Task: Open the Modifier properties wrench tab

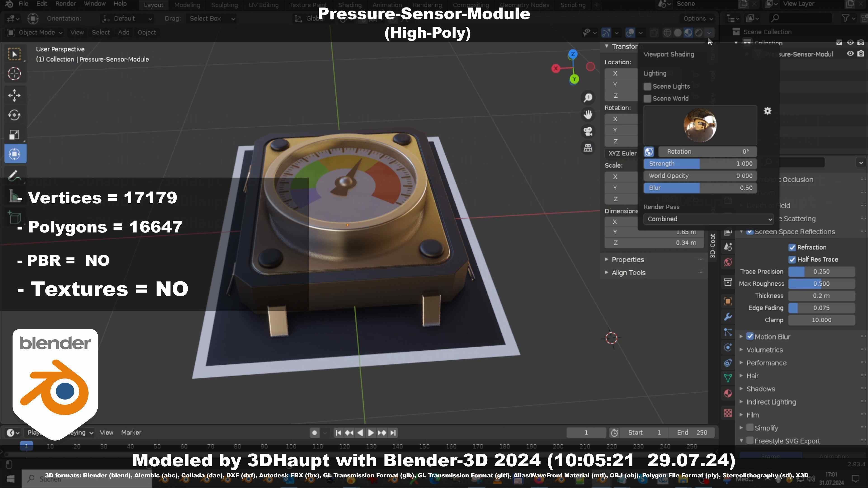Action: (x=728, y=317)
